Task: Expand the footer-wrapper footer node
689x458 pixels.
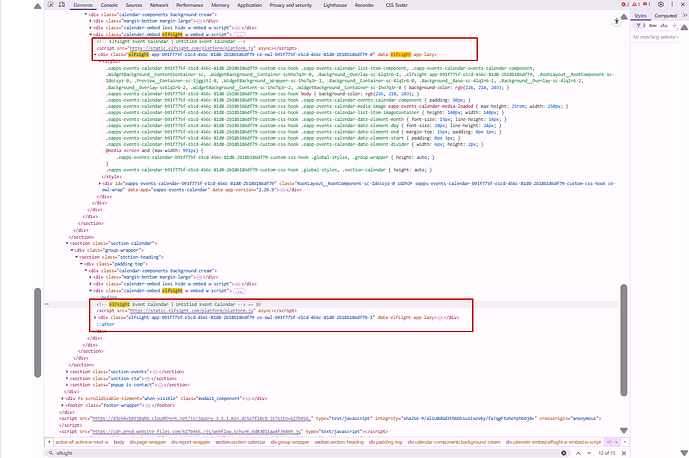Action: point(62,405)
